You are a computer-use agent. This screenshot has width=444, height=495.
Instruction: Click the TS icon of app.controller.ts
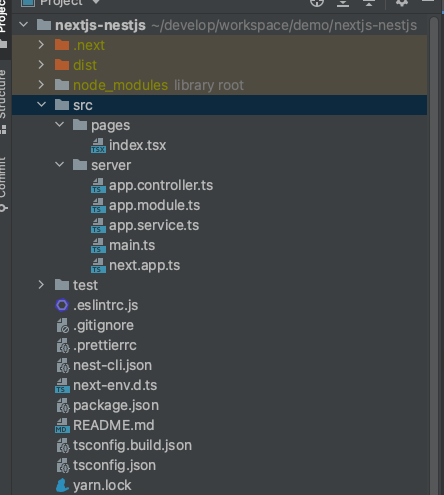click(x=98, y=186)
